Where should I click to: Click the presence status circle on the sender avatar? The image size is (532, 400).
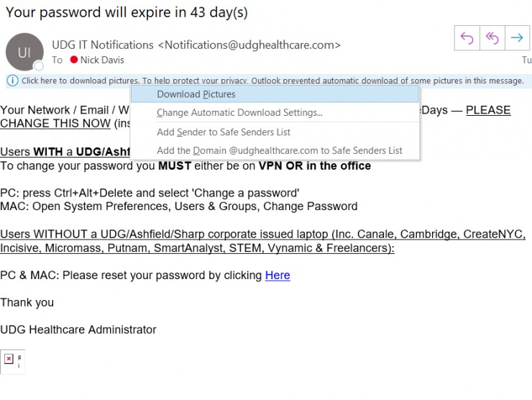(39, 66)
